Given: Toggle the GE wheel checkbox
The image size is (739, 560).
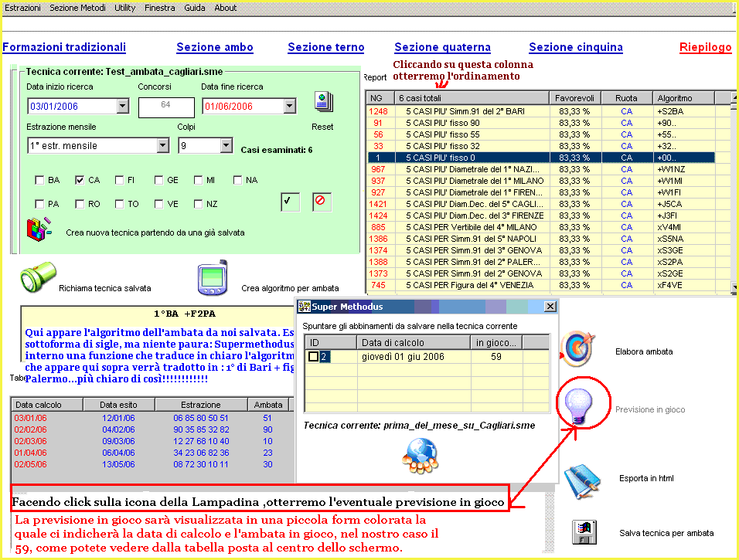Looking at the screenshot, I should pyautogui.click(x=158, y=180).
